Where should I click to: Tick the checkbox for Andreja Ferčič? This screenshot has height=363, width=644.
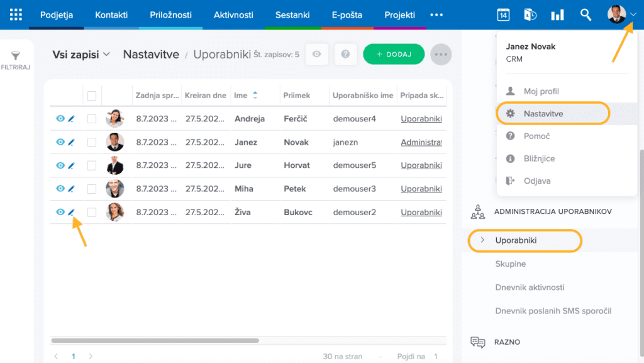coord(92,119)
